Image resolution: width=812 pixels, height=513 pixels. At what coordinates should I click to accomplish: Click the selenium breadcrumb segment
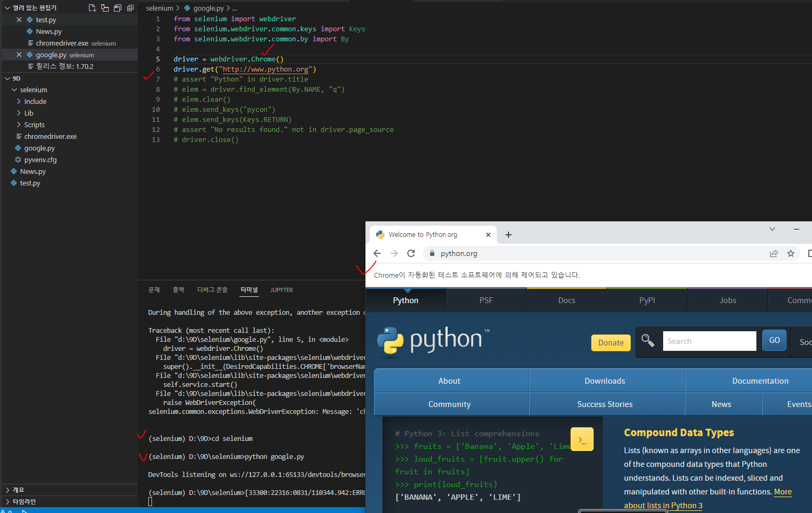pos(159,8)
